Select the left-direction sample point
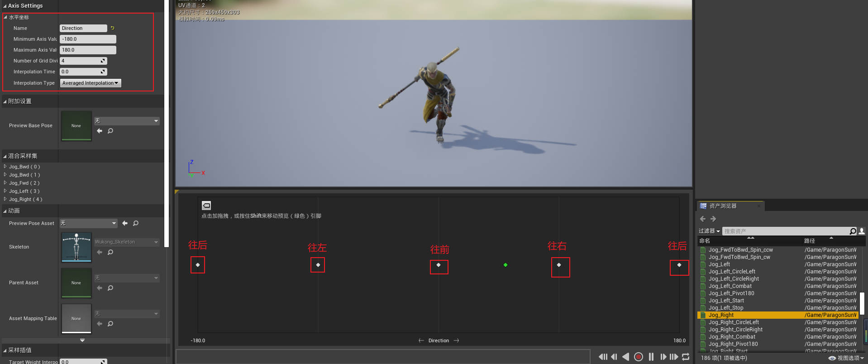868x364 pixels. (318, 265)
